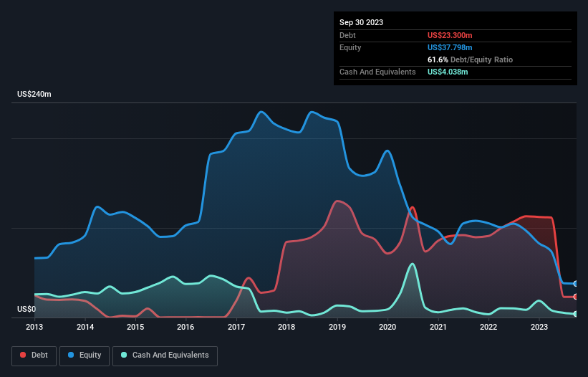The image size is (588, 377).
Task: Click the 2020 x-axis label
Action: pos(387,327)
